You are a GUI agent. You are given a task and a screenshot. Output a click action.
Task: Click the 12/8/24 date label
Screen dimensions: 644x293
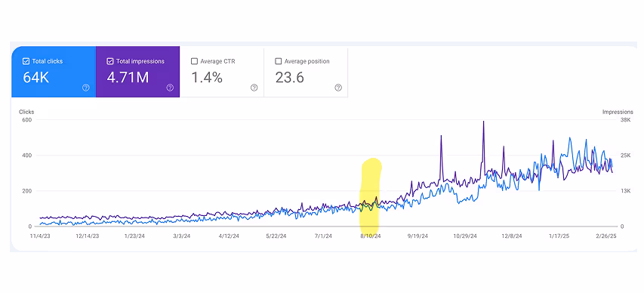click(x=512, y=236)
